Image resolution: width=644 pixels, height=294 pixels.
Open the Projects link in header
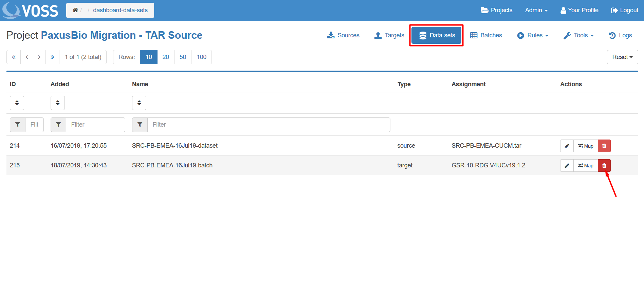click(496, 10)
